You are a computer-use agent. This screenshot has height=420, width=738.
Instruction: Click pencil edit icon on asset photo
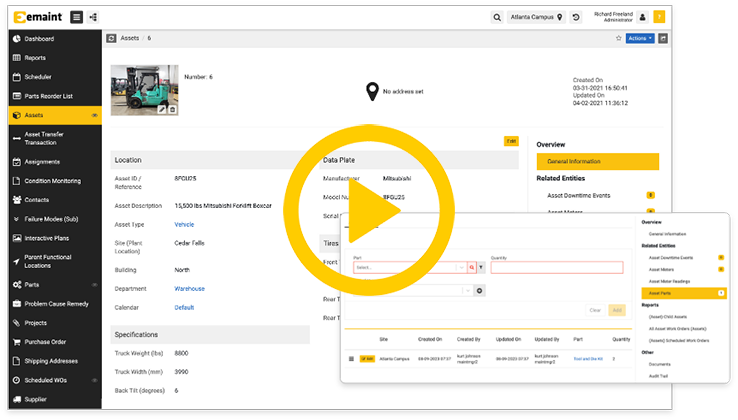coord(162,109)
